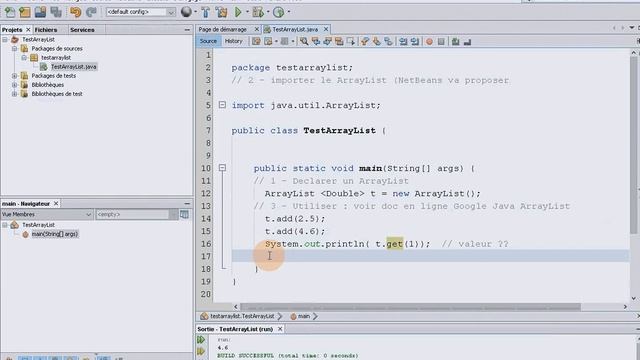Viewport: 640px width, 360px height.
Task: Close the Projets tab
Action: point(28,30)
